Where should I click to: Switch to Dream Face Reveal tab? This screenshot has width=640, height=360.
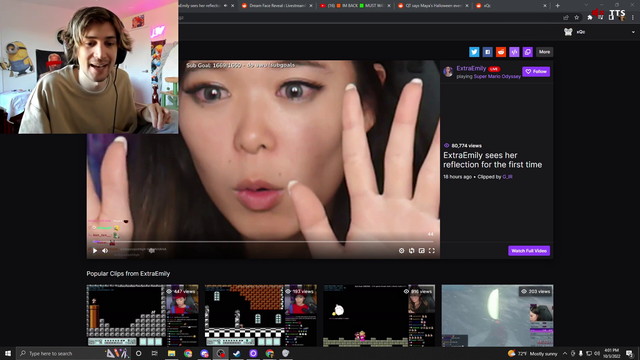[x=277, y=6]
